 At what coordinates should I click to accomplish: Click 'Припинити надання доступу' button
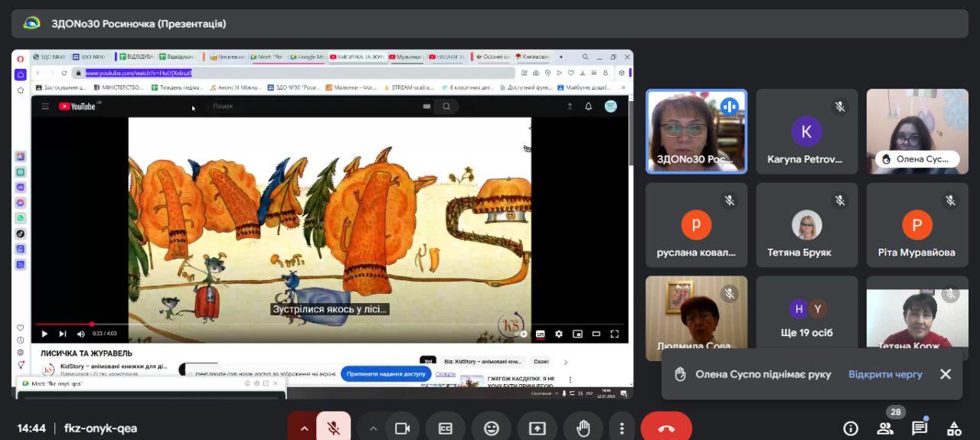pos(385,374)
